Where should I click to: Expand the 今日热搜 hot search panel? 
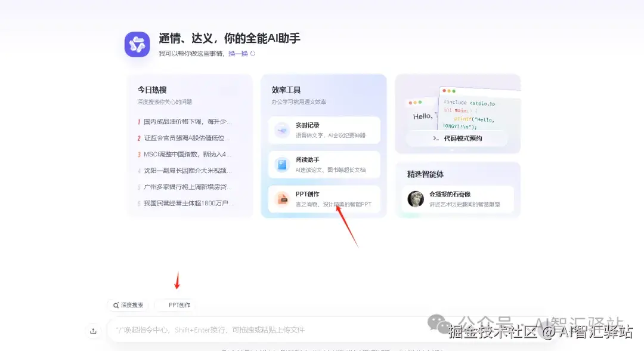click(153, 90)
